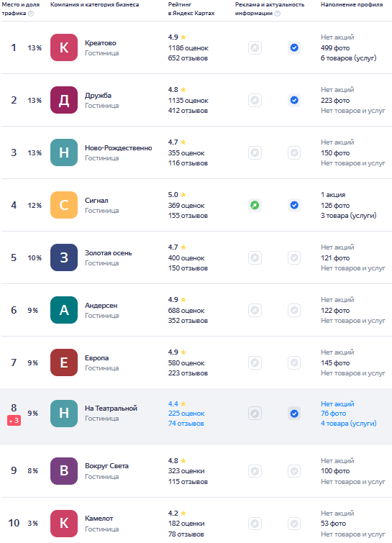This screenshot has height=543, width=392.
Task: Click the Золотая осень 'З' avatar icon
Action: pos(64,257)
